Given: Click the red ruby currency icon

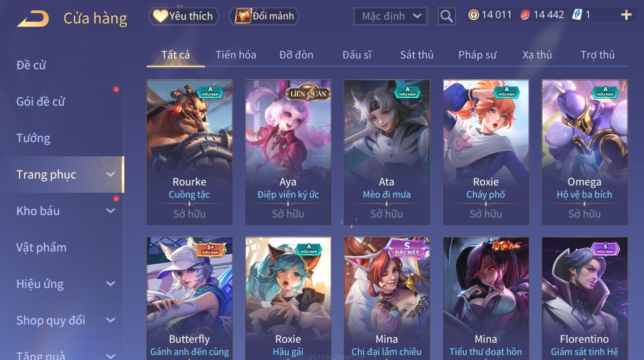Looking at the screenshot, I should point(525,15).
